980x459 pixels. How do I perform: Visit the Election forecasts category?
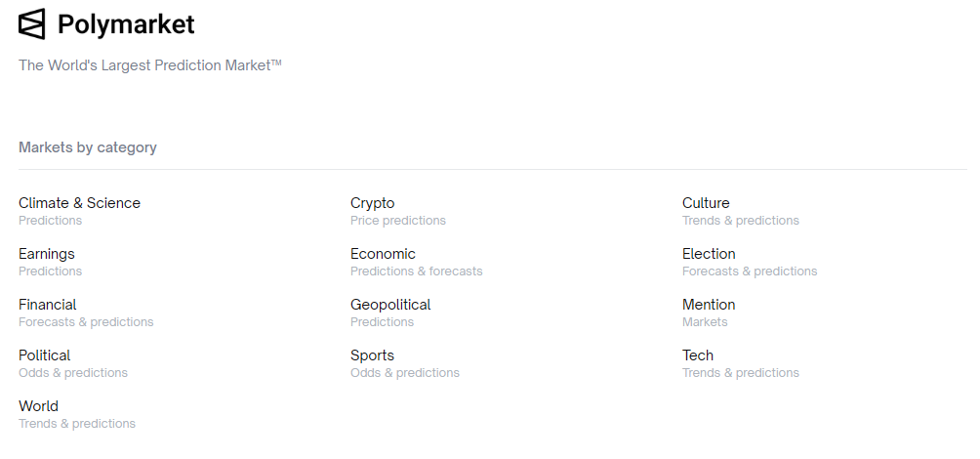click(709, 254)
